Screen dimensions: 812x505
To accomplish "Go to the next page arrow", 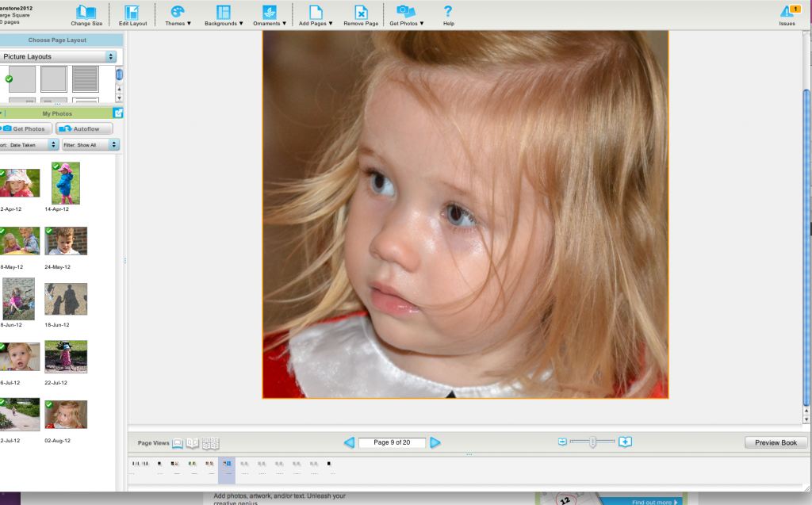I will pyautogui.click(x=435, y=442).
